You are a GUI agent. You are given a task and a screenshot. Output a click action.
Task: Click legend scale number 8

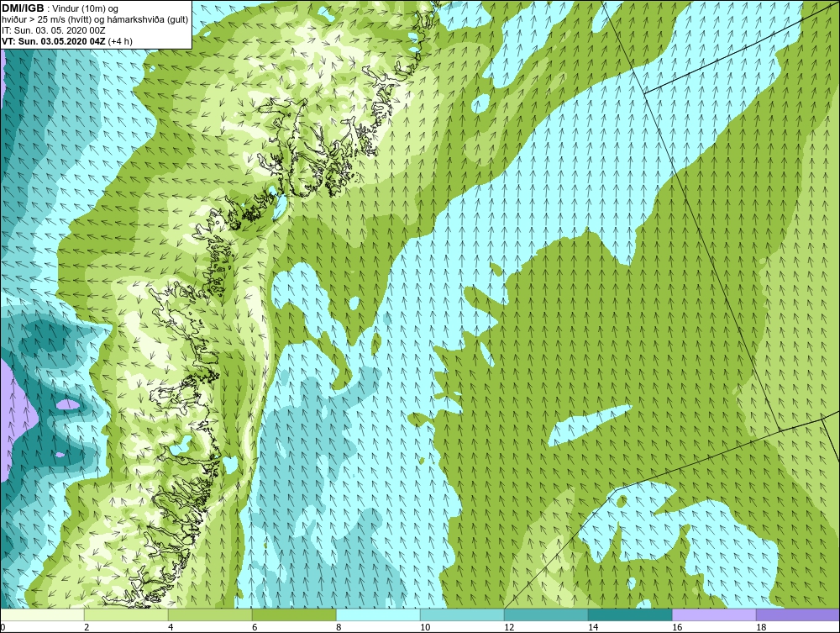click(x=339, y=627)
